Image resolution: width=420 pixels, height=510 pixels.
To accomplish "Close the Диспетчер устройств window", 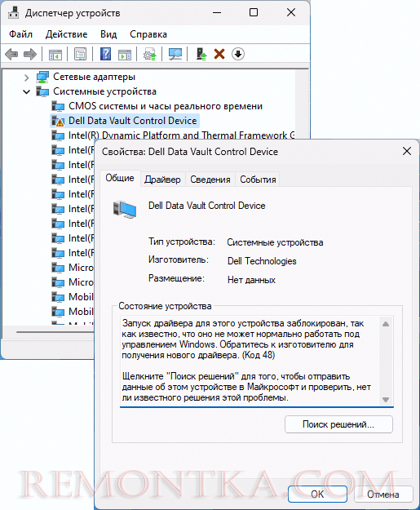I will coord(291,13).
